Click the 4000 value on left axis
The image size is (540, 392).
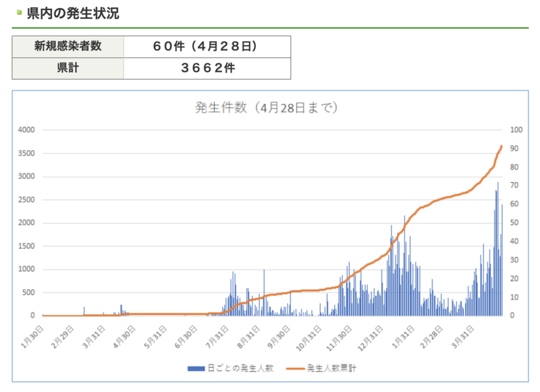pos(25,130)
